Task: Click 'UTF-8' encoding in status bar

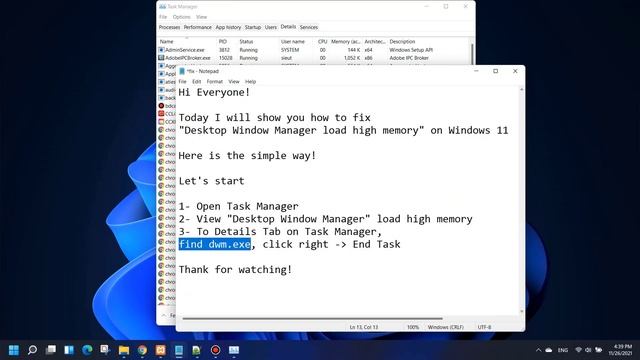Action: click(484, 327)
